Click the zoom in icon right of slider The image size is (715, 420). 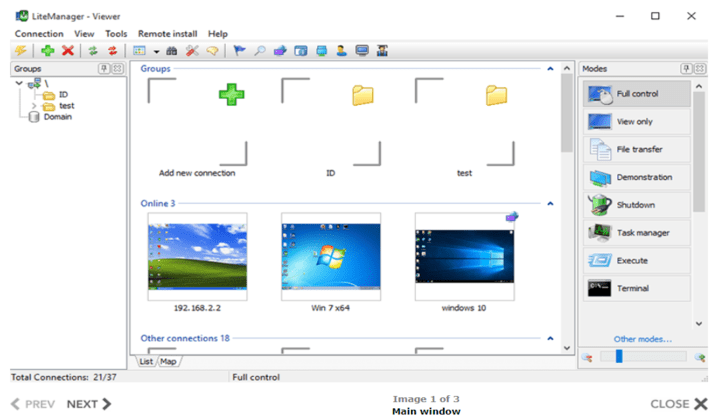click(x=700, y=357)
